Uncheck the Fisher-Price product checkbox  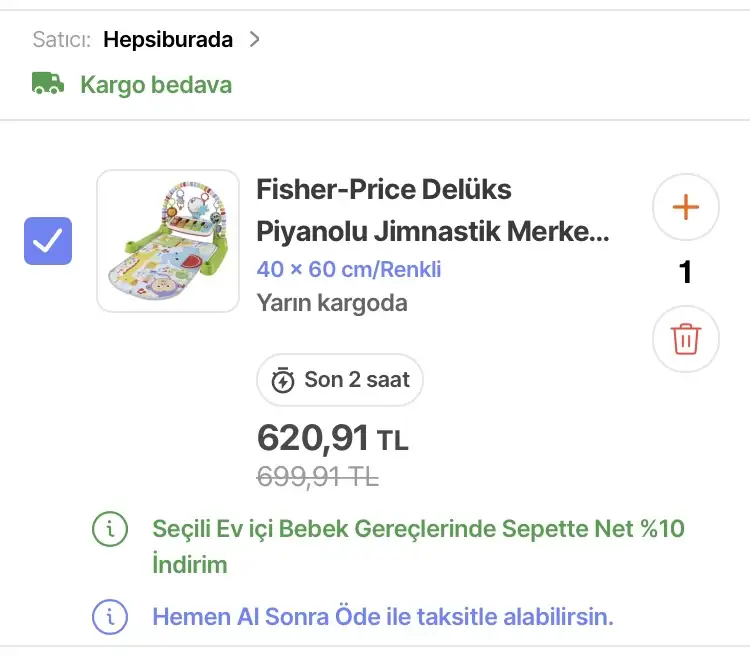click(x=48, y=241)
